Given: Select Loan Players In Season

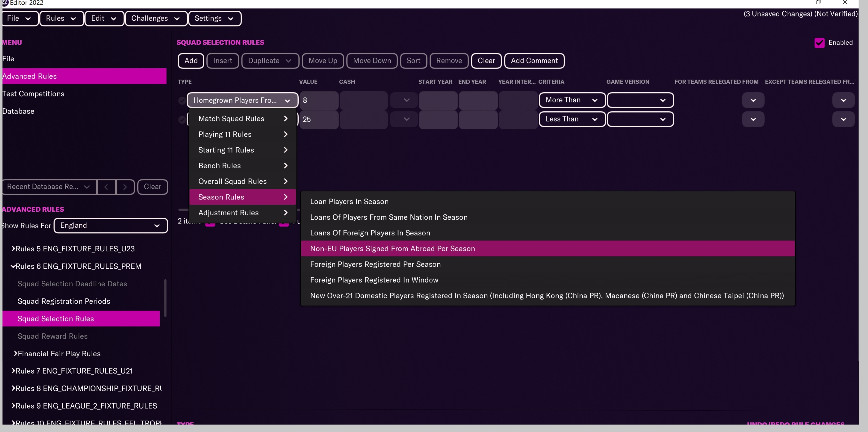Looking at the screenshot, I should pyautogui.click(x=548, y=202).
